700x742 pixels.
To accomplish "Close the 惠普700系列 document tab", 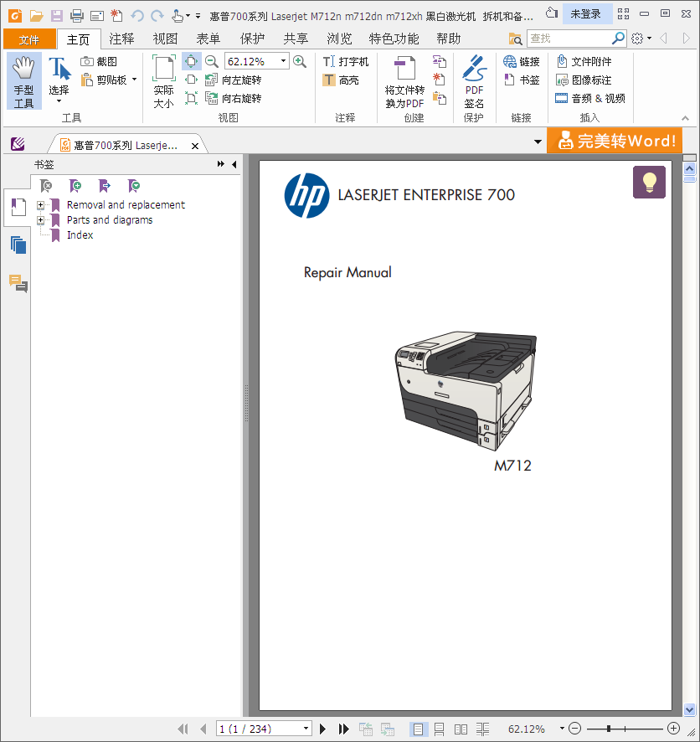I will coord(194,146).
